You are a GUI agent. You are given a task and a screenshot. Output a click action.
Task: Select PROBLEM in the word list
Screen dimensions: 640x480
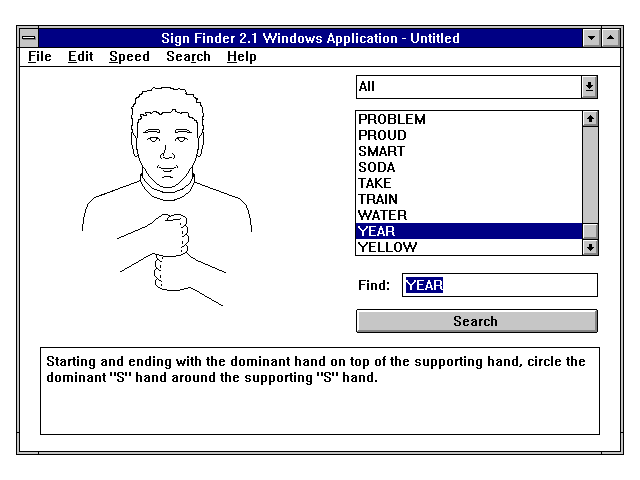392,119
